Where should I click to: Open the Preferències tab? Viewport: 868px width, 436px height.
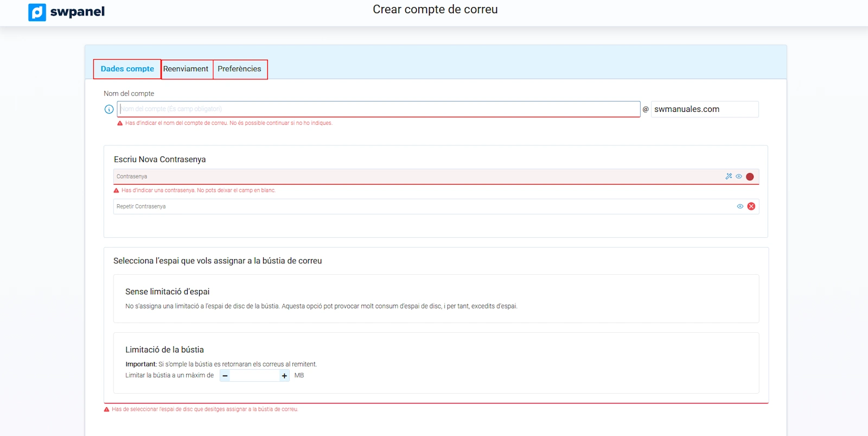(239, 69)
